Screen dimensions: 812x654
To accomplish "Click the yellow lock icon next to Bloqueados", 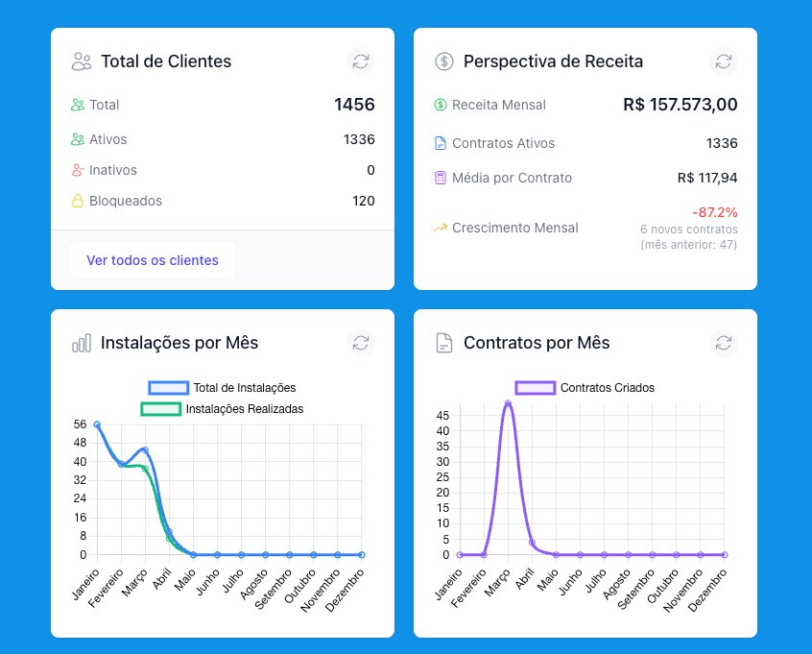I will click(78, 201).
